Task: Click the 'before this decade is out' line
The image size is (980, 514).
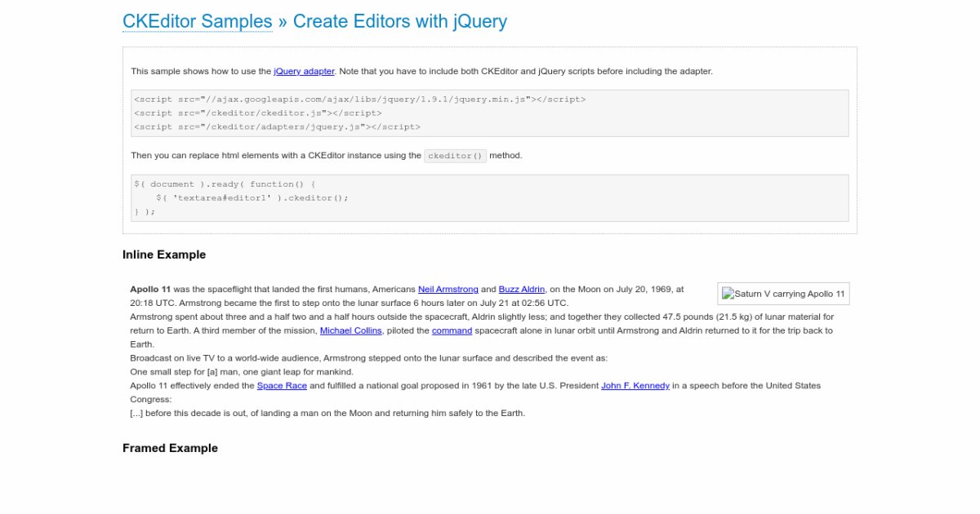Action: [327, 413]
